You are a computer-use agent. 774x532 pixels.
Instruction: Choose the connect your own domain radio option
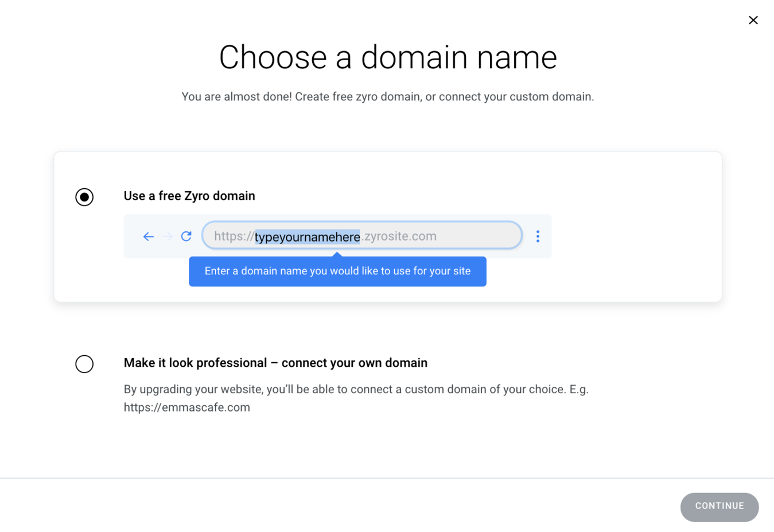pos(84,364)
